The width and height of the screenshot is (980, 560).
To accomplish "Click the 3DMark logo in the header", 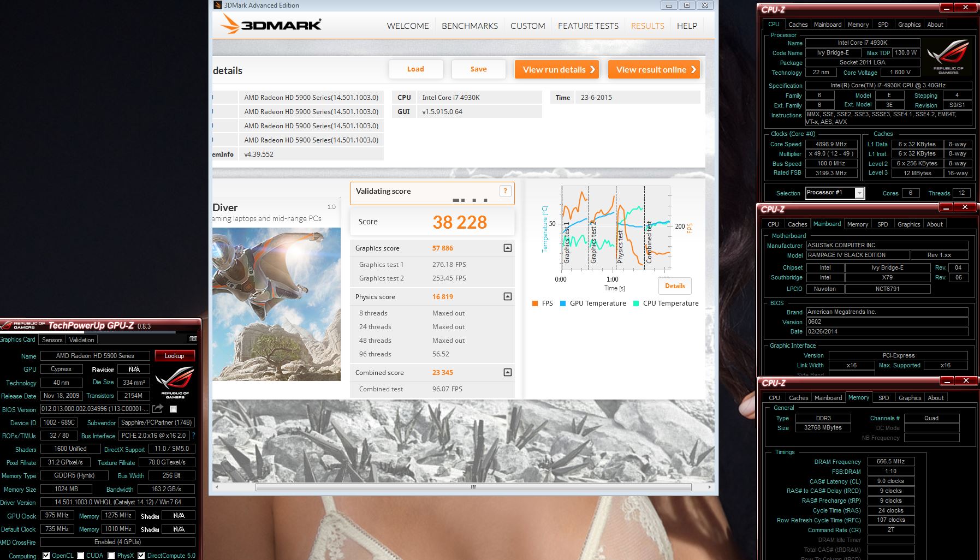I will [271, 24].
